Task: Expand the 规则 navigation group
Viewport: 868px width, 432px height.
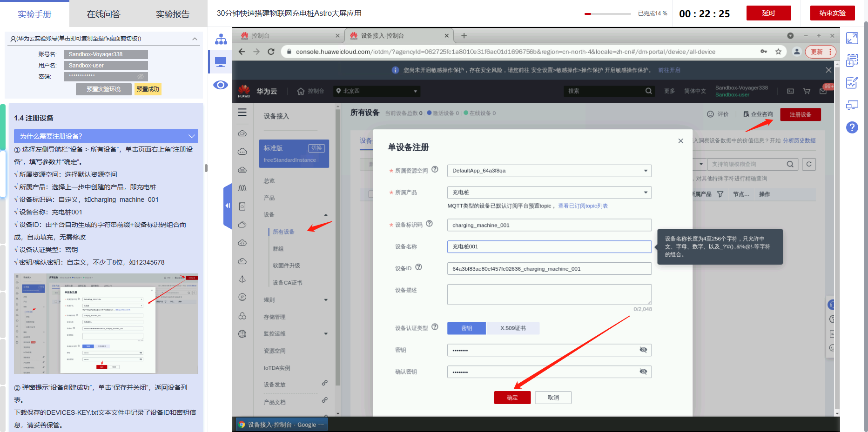Action: tap(326, 300)
